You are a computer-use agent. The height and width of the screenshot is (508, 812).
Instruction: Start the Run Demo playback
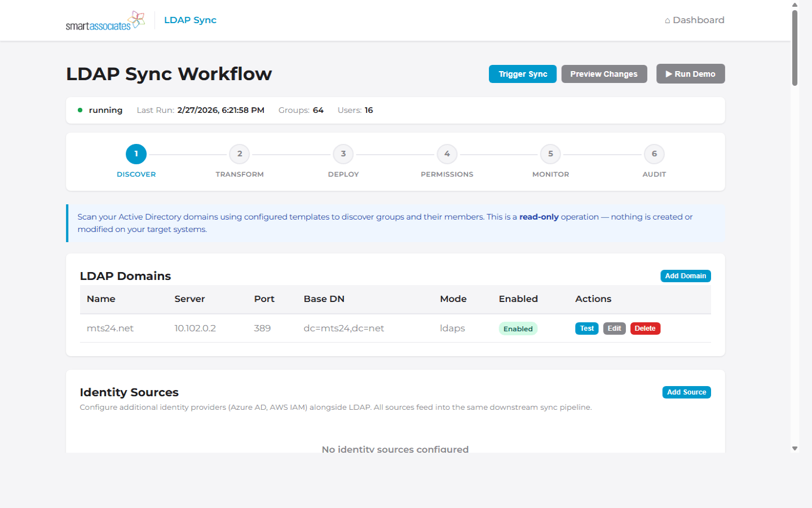coord(690,74)
